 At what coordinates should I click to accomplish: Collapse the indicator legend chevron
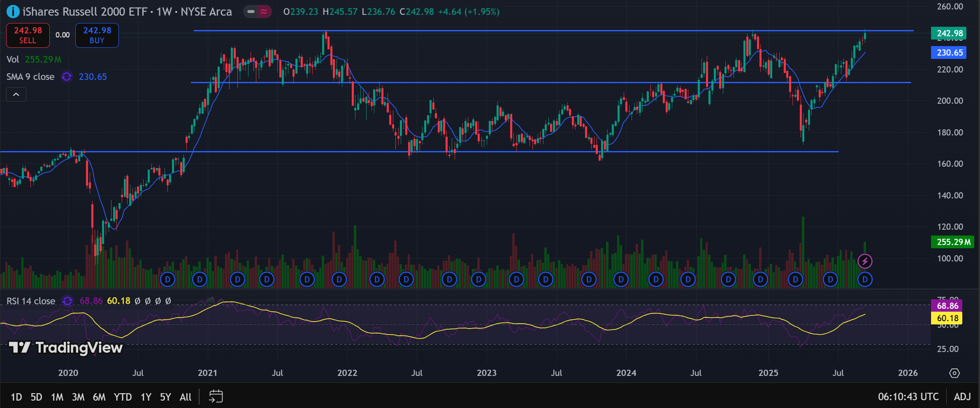click(x=16, y=95)
